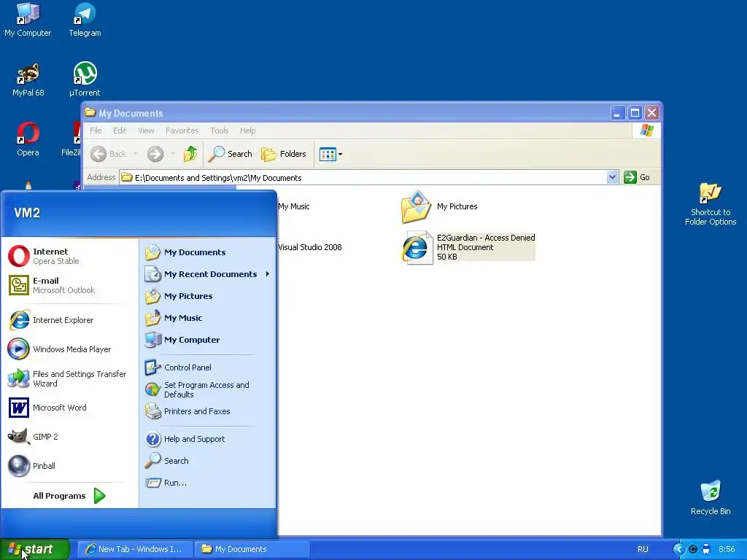The image size is (747, 560).
Task: Click the Back toolbar button
Action: coord(109,154)
